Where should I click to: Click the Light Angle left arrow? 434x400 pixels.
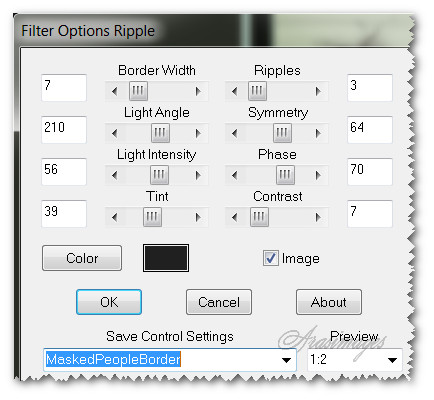(115, 133)
